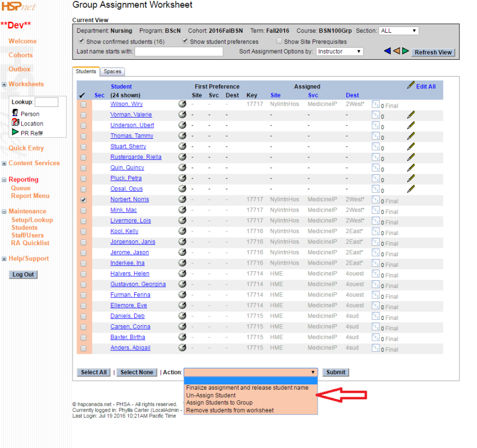This screenshot has height=448, width=477.
Task: Click the preference globe icon for Wilson, Wiry
Action: tap(182, 104)
